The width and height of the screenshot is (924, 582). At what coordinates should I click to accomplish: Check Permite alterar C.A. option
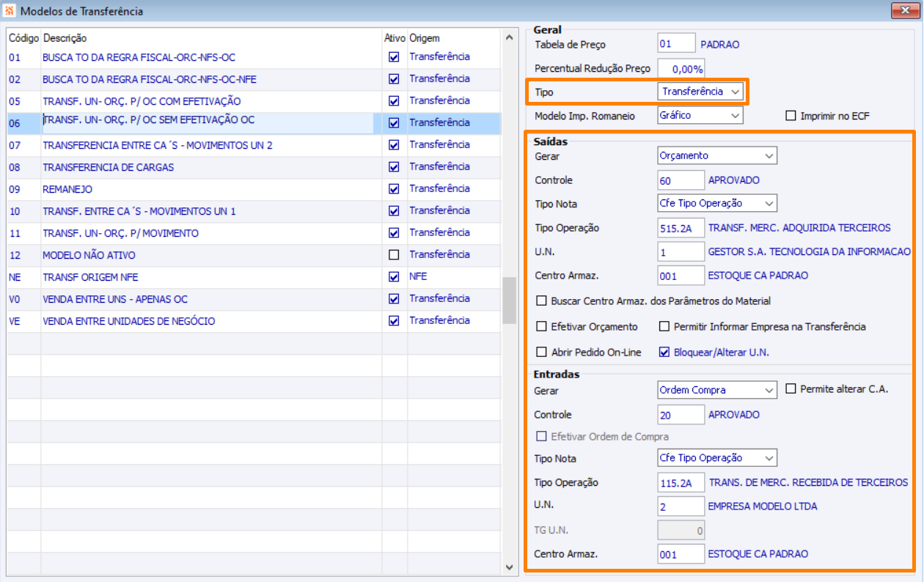click(x=791, y=389)
